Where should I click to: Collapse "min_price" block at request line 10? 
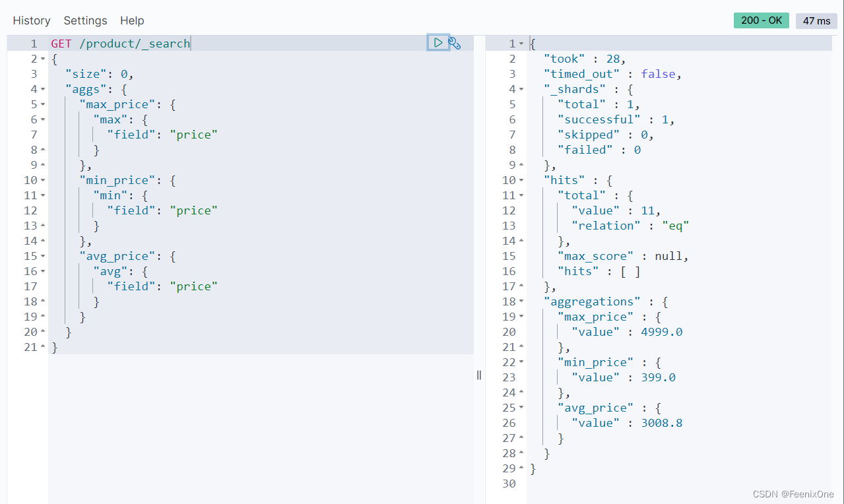click(43, 181)
